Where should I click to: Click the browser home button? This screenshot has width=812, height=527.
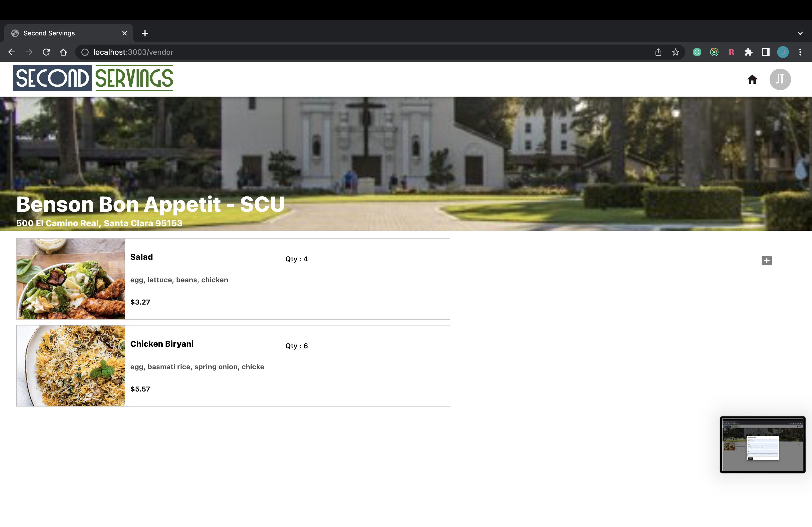(x=63, y=52)
